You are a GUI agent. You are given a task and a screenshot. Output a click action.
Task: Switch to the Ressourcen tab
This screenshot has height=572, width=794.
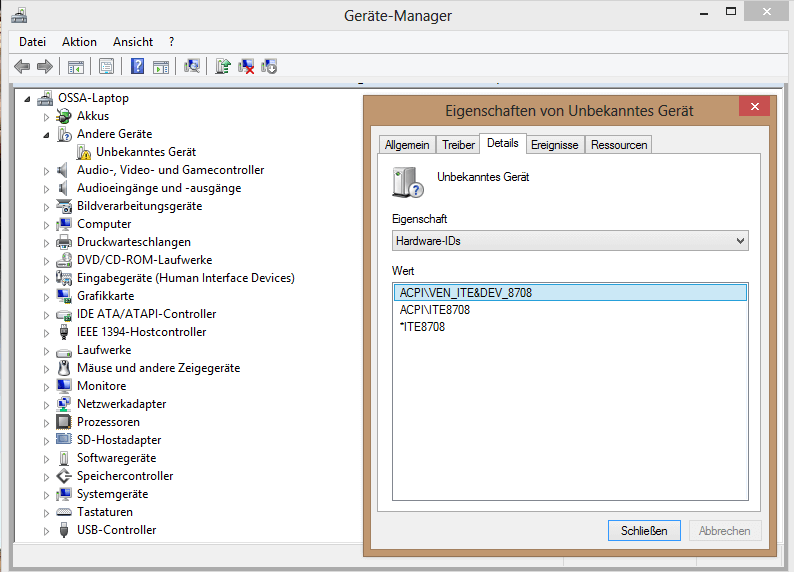click(619, 145)
